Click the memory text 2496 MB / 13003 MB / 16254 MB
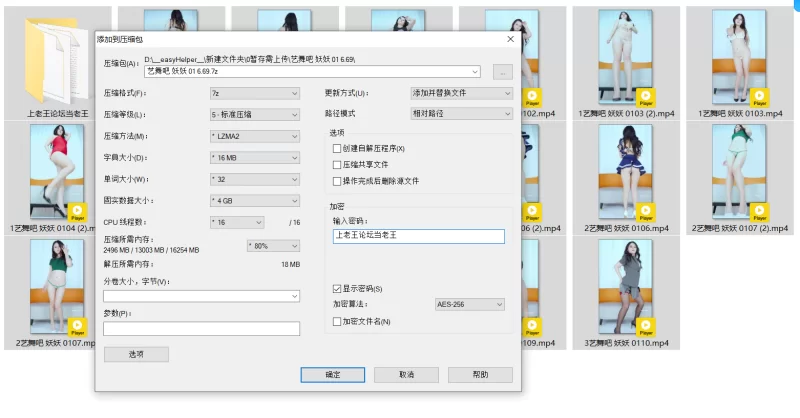The image size is (800, 418). pyautogui.click(x=151, y=250)
